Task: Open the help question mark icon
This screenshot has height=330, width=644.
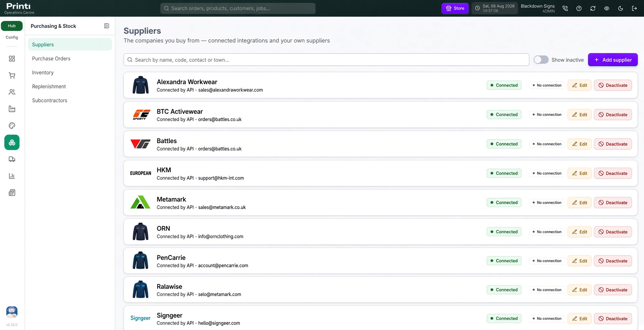Action: (579, 8)
